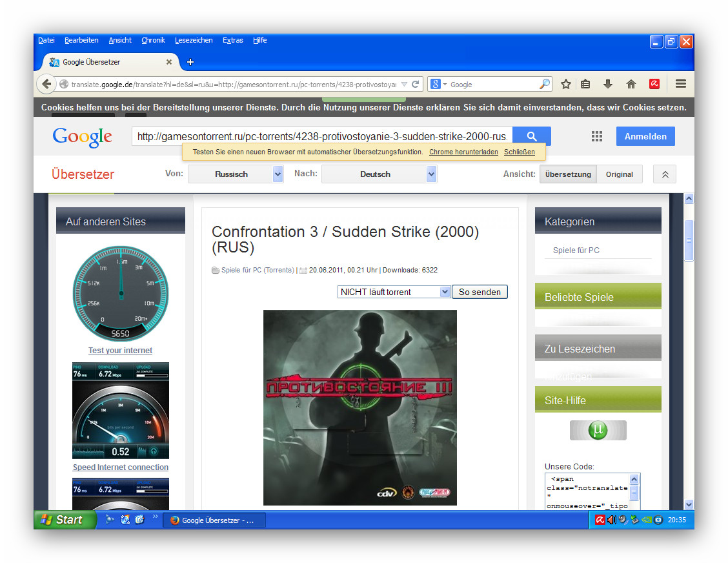Expand the quick launch overflow chevron

[x=155, y=517]
